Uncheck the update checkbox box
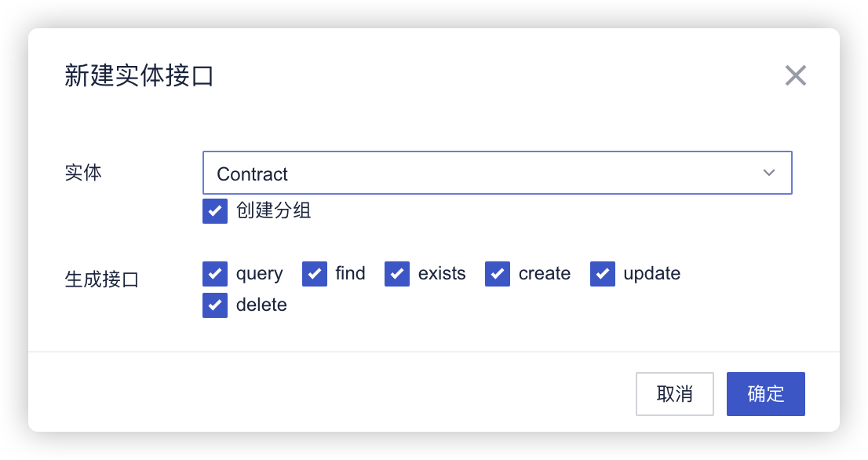Screen dimensions: 868x460 point(603,274)
